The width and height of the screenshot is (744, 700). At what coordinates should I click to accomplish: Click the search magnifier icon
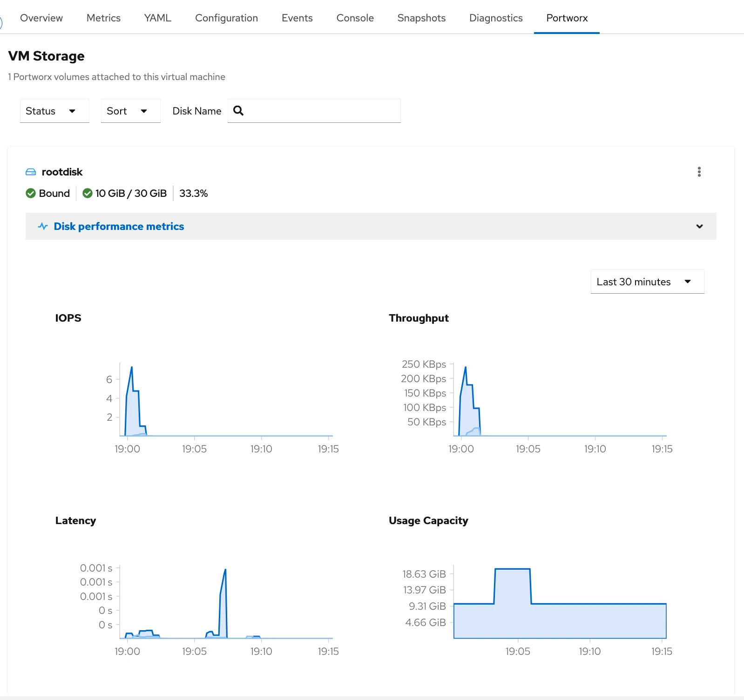pos(238,111)
